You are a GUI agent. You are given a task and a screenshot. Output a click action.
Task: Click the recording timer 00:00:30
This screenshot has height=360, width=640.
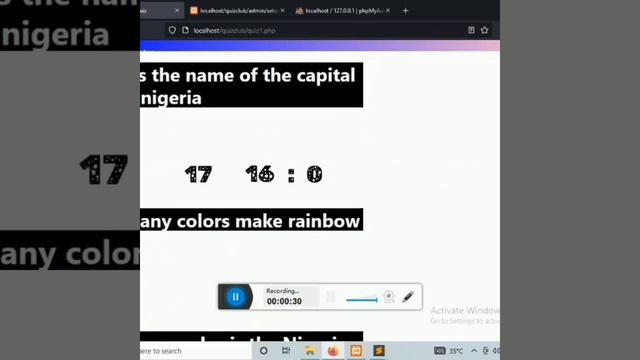point(284,301)
